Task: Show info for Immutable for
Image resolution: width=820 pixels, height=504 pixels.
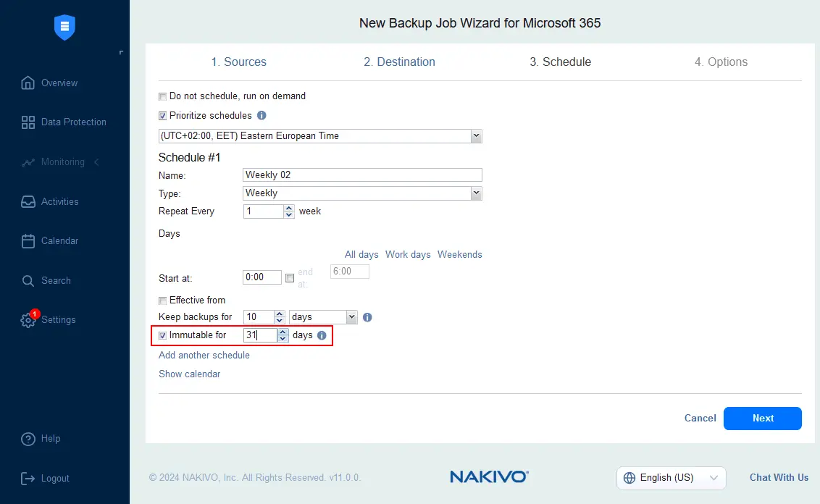Action: click(x=322, y=336)
